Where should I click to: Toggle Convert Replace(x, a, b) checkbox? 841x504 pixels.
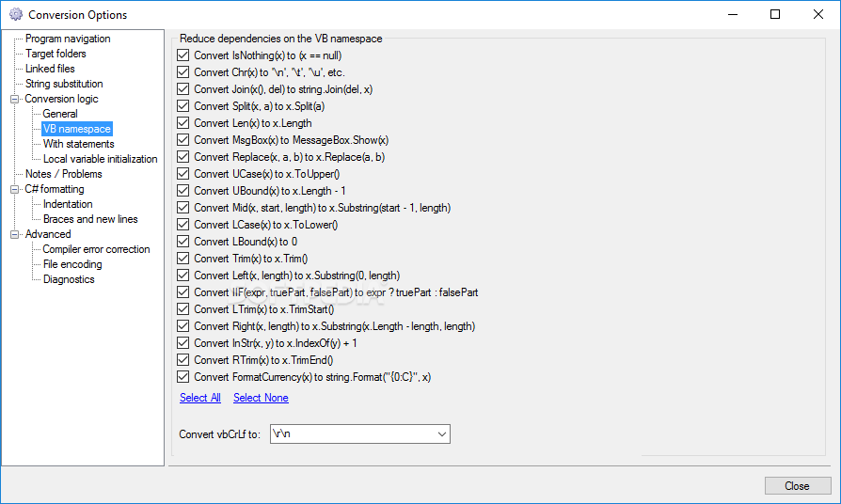click(182, 157)
